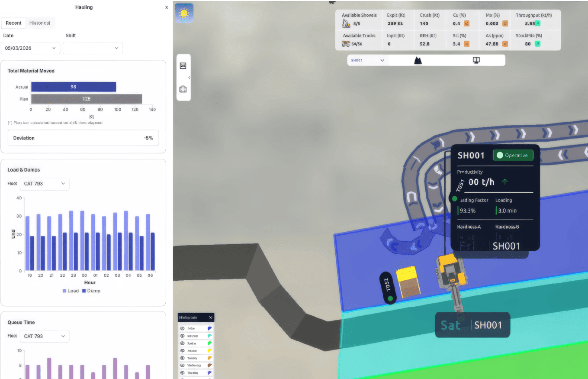Image resolution: width=588 pixels, height=379 pixels.
Task: Toggle visibility of Wednesday mining cut
Action: [183, 366]
